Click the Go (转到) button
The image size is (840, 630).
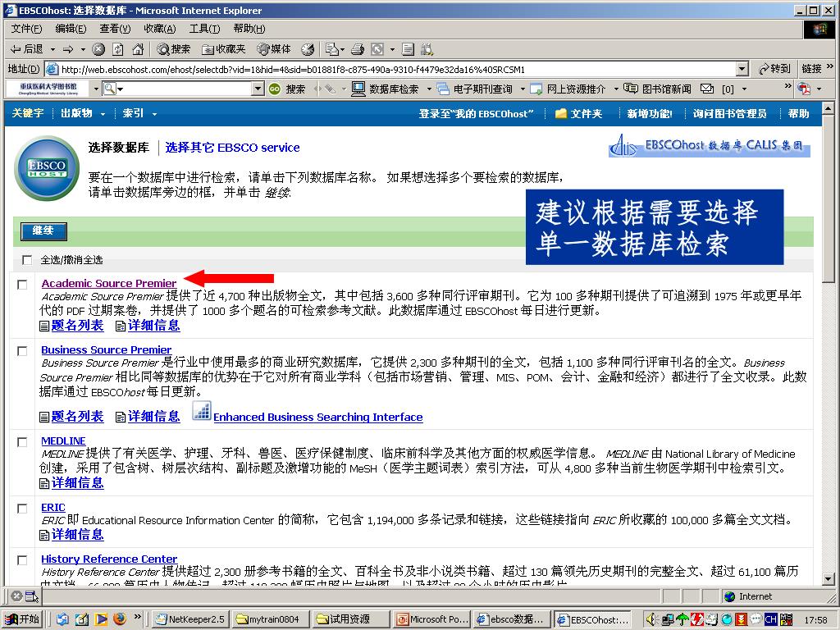(774, 69)
